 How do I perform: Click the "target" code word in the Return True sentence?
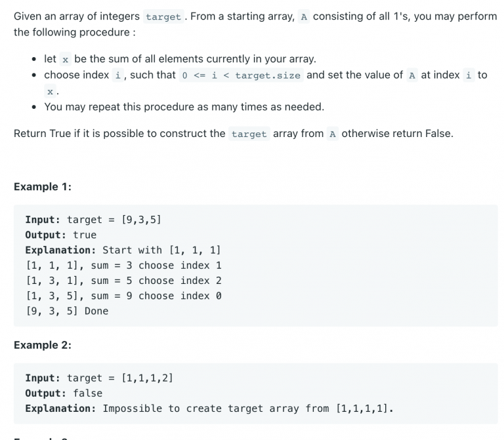point(249,134)
